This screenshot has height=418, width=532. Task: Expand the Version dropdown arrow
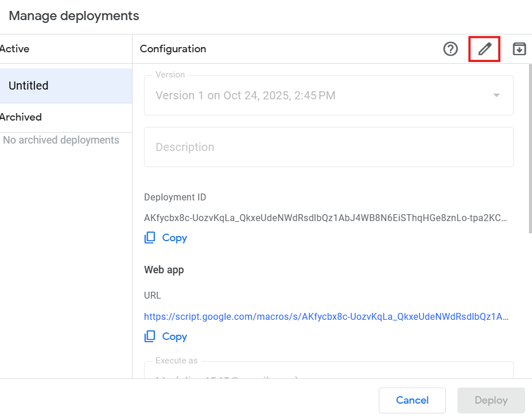496,95
